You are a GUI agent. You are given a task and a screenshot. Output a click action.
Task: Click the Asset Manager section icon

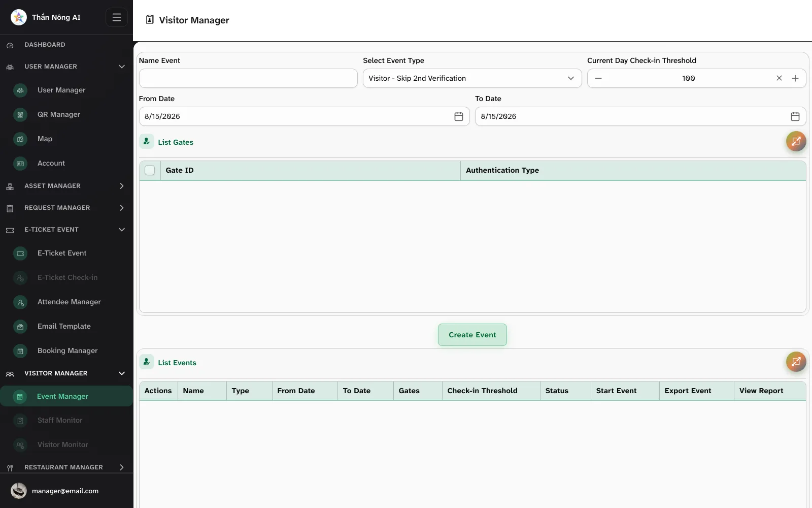[x=10, y=186]
